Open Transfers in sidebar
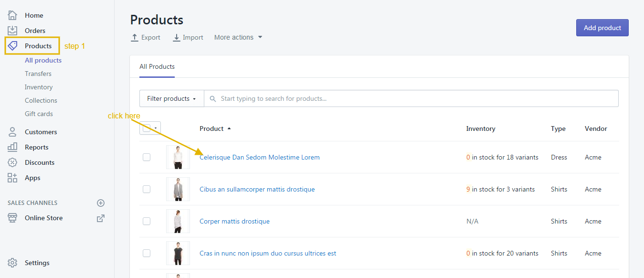Screen dimensions: 644x278 (x=38, y=74)
